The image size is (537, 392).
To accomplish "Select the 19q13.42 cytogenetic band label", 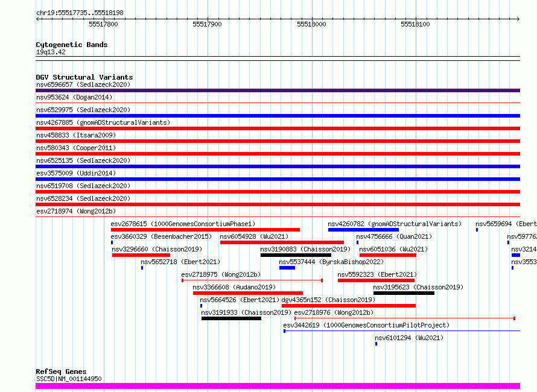I will point(51,52).
